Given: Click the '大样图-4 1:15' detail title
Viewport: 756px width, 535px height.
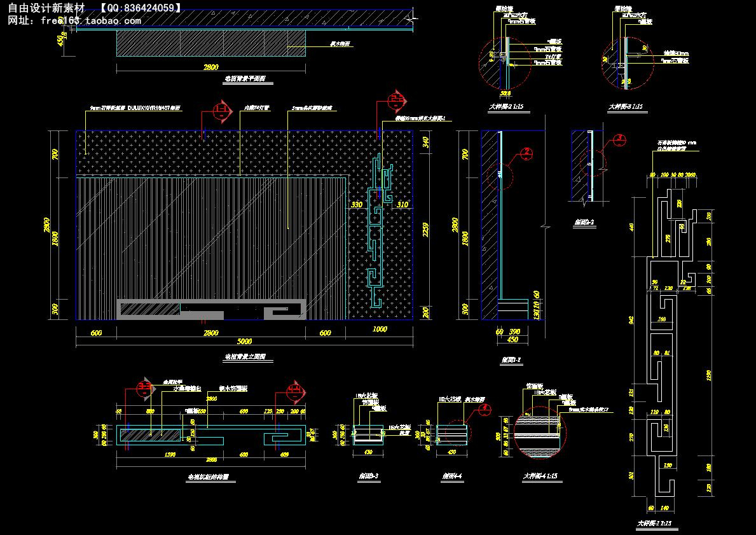Looking at the screenshot, I should click(x=540, y=476).
